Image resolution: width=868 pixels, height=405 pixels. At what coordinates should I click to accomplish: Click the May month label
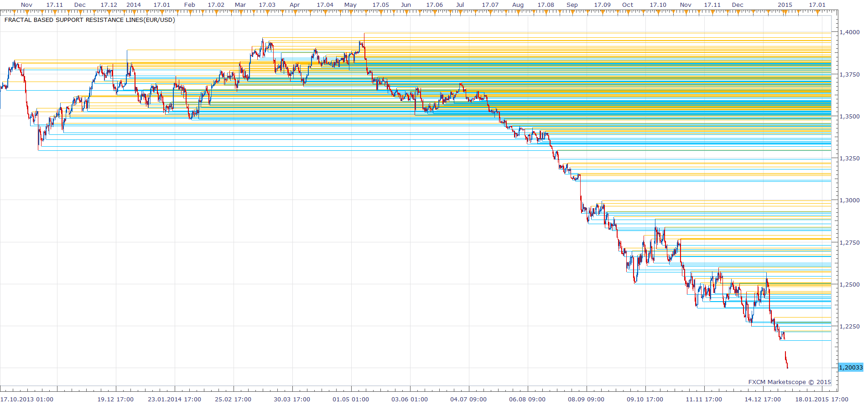click(350, 5)
